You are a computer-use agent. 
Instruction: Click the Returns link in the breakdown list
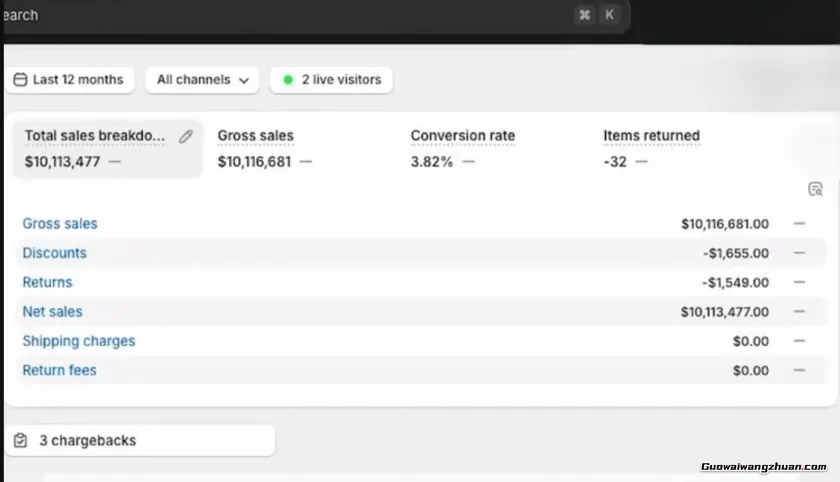[x=47, y=282]
